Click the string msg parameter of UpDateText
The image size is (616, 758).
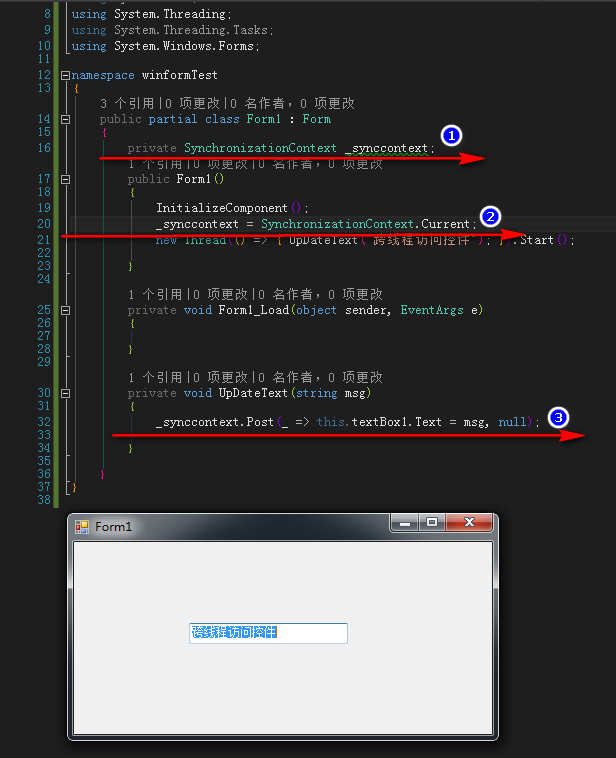(331, 394)
